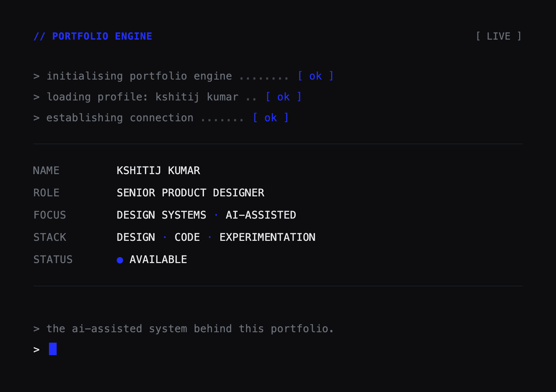556x392 pixels.
Task: Click 'the ai-assisted system behind this portfolio.' line
Action: click(x=183, y=329)
